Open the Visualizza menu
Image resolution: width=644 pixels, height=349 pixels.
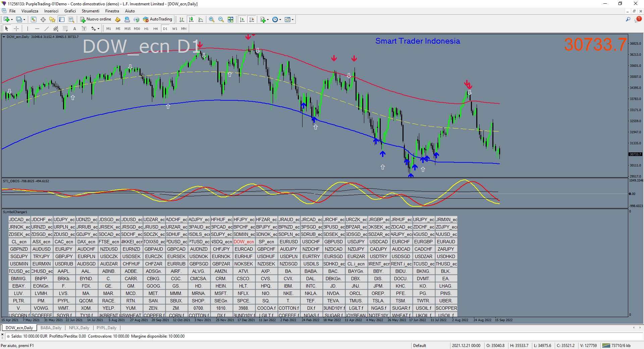click(30, 11)
